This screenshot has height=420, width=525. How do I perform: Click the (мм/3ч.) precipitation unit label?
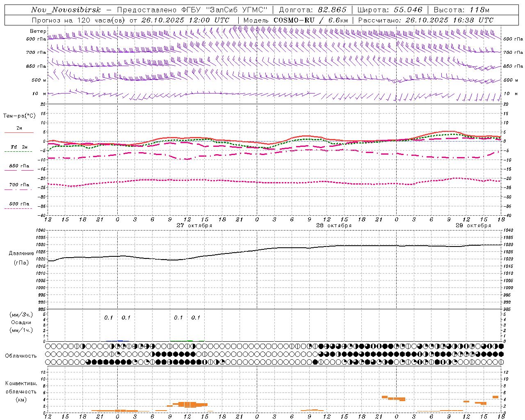[21, 315]
